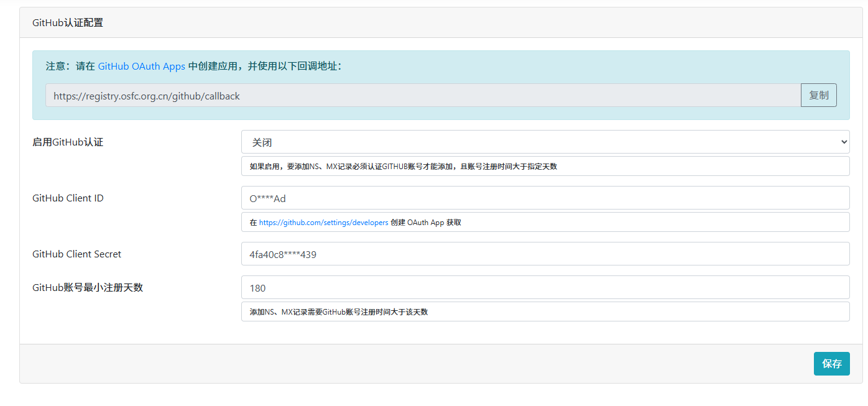Screen dimensions: 868x406
Task: Click the GitHub账号最小注册天数 label
Action: click(88, 287)
